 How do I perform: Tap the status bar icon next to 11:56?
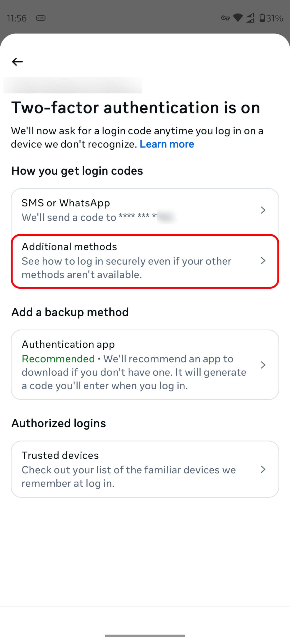click(x=41, y=18)
